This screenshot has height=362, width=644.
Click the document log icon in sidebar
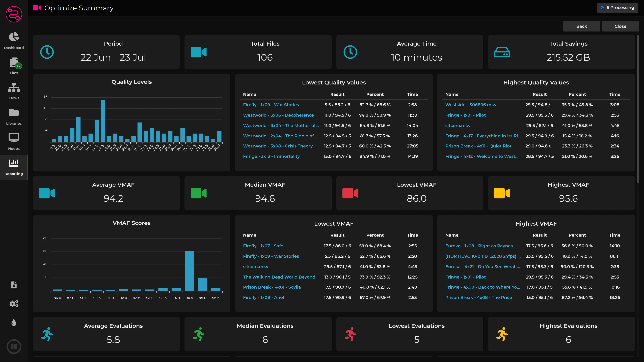[x=14, y=285]
